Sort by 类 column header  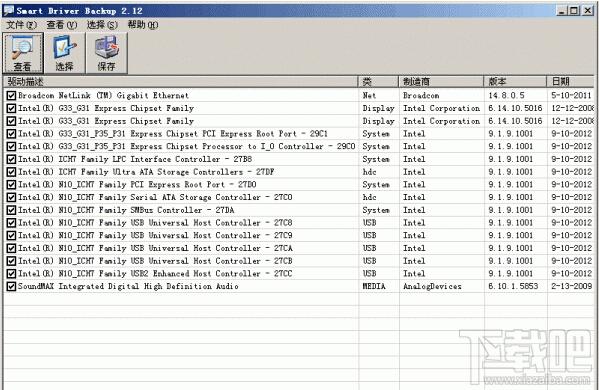coord(378,81)
